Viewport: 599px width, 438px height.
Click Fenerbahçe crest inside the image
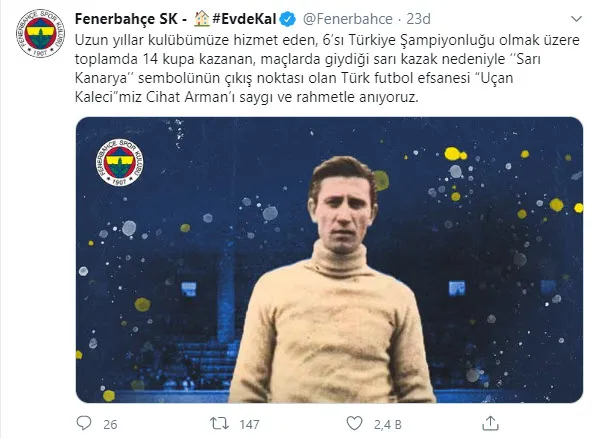120,162
